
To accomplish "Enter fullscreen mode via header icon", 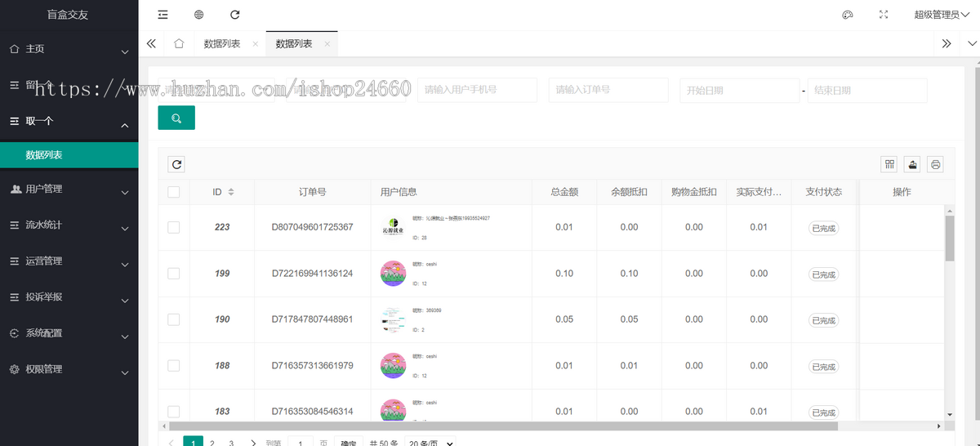I will [883, 15].
